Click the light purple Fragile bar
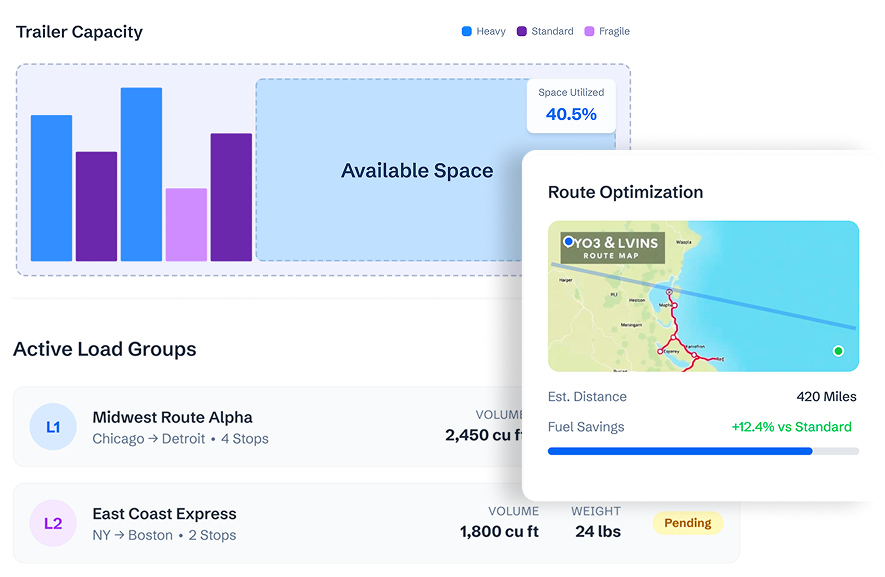This screenshot has width=885, height=577. 186,224
